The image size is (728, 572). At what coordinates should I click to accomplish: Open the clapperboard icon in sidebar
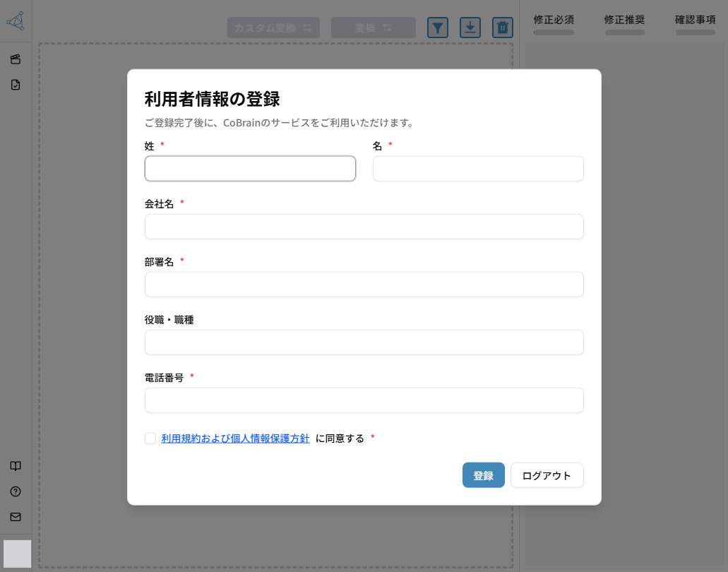click(16, 59)
